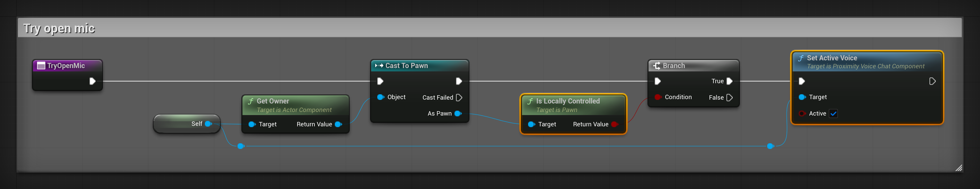Image resolution: width=980 pixels, height=189 pixels.
Task: Click Set Active Voice exec output pin
Action: pos(932,81)
